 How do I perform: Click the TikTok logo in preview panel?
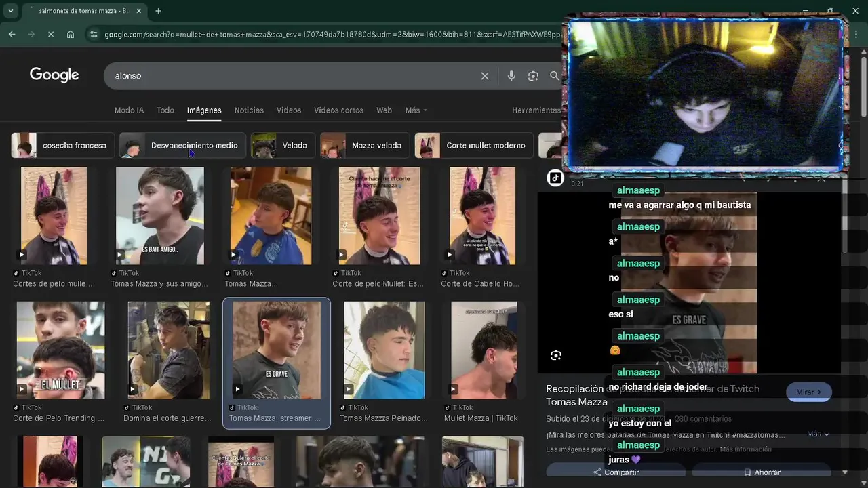[x=555, y=178]
